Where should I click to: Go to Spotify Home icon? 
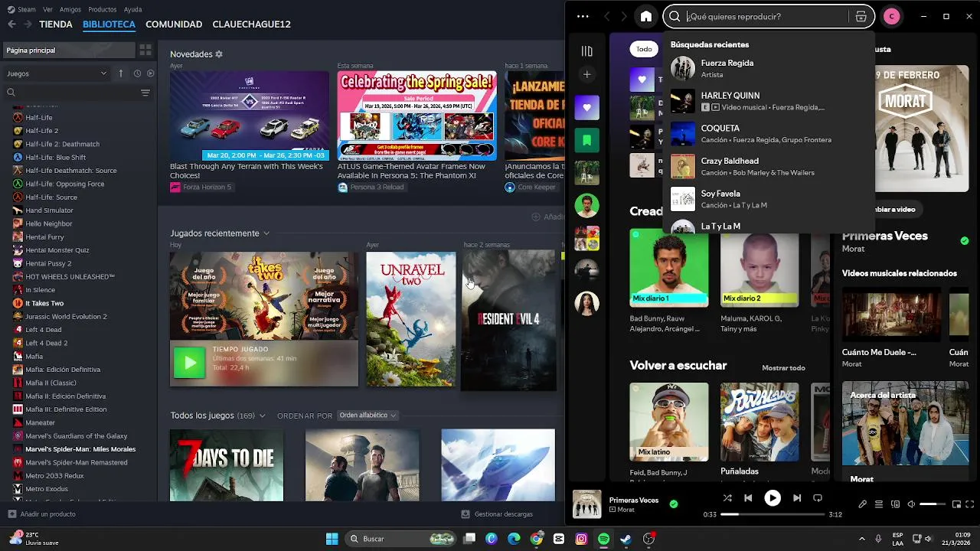tap(646, 16)
